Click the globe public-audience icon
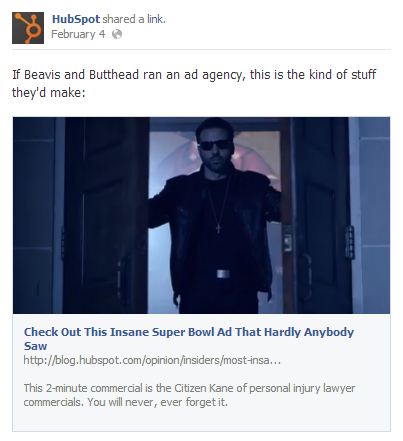 point(117,34)
